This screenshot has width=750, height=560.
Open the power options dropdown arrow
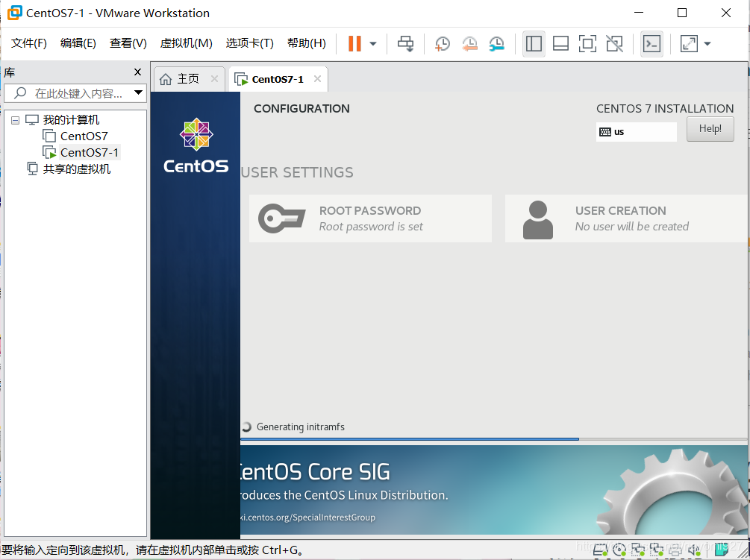[x=373, y=44]
